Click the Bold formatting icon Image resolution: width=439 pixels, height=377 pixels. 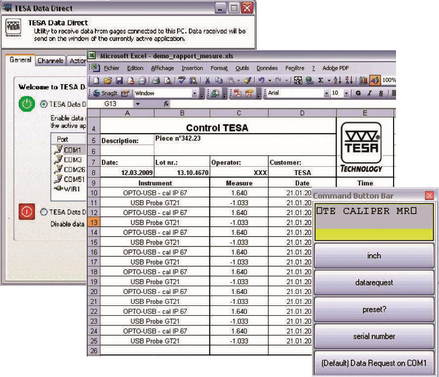pyautogui.click(x=358, y=94)
